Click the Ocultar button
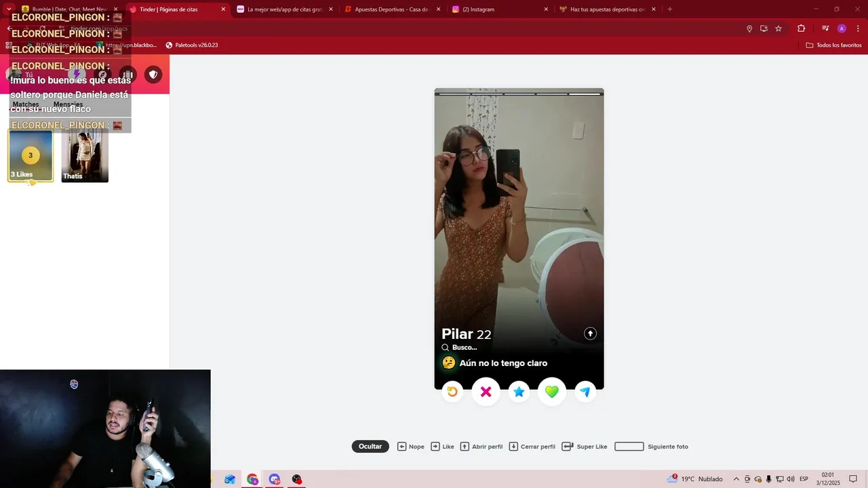 pyautogui.click(x=370, y=446)
